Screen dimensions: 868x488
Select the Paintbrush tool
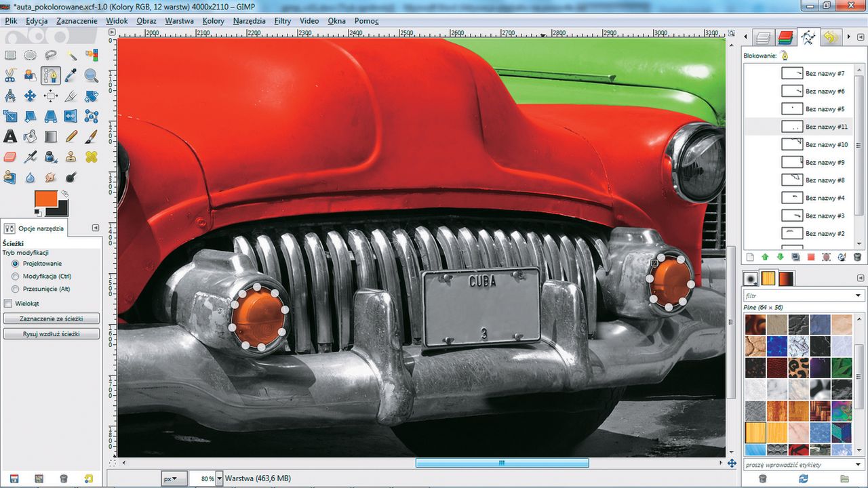pyautogui.click(x=92, y=137)
